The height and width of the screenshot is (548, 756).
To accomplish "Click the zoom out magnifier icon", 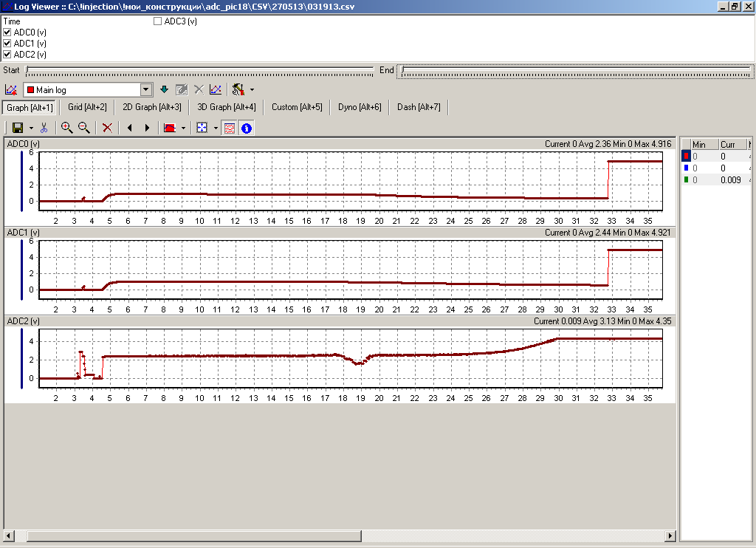I will coord(84,128).
